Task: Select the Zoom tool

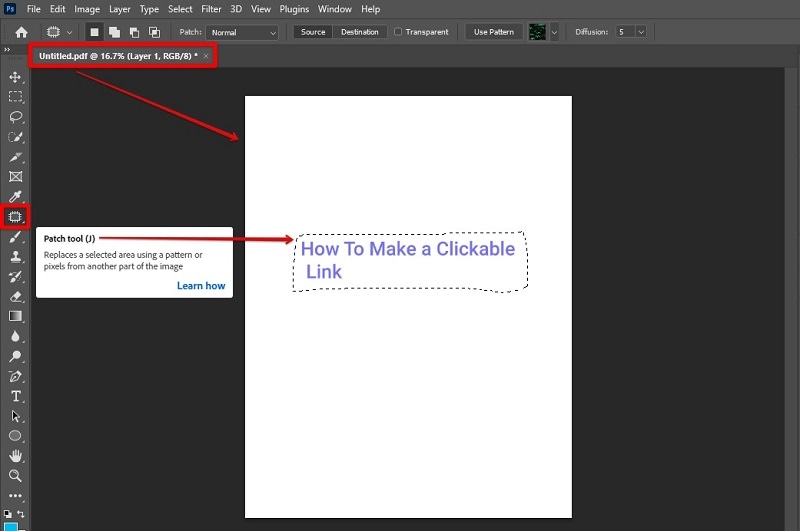Action: click(x=16, y=476)
